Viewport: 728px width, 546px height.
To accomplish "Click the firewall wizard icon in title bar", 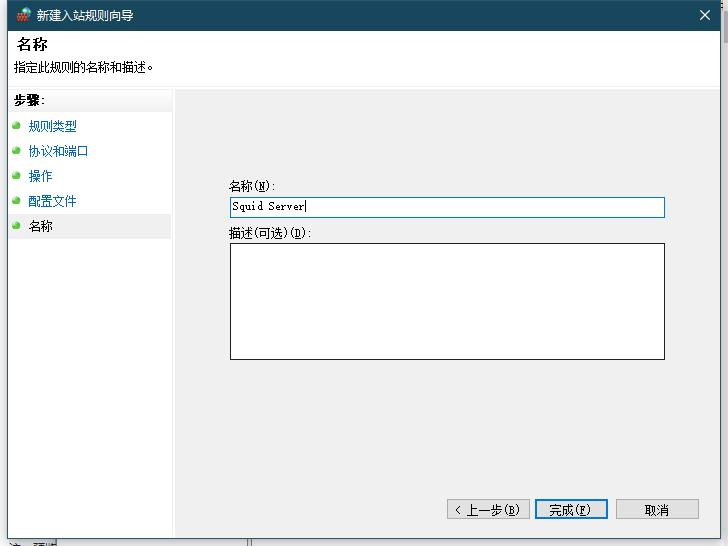I will click(22, 15).
